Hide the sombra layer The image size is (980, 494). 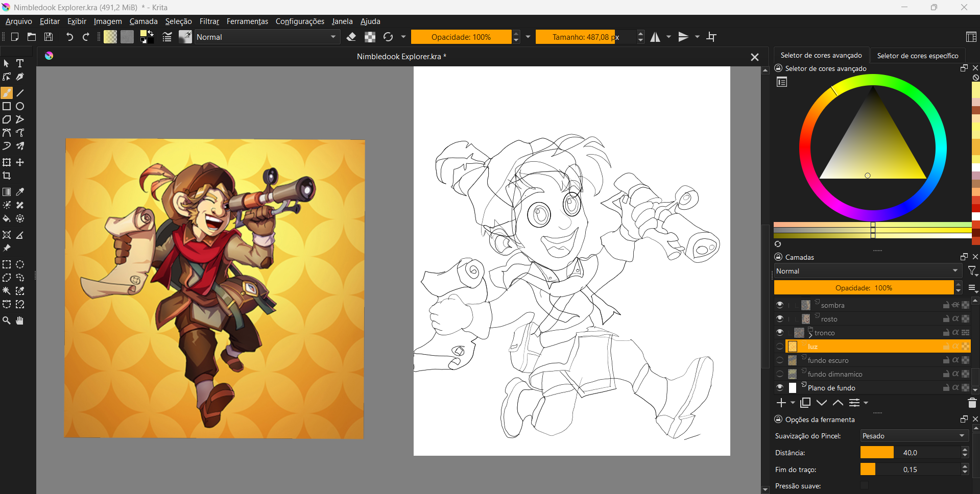click(x=780, y=305)
